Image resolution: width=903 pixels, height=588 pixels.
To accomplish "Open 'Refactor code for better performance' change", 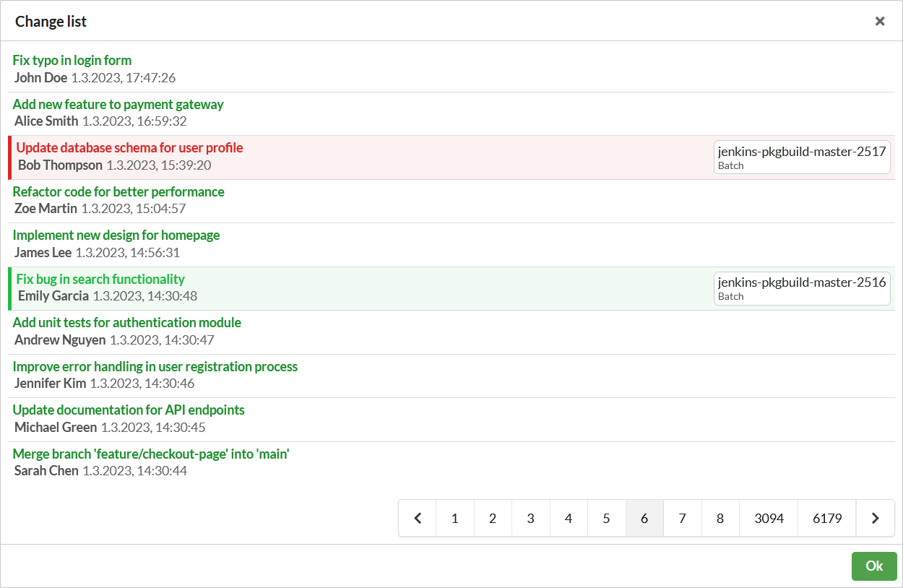I will pyautogui.click(x=118, y=191).
